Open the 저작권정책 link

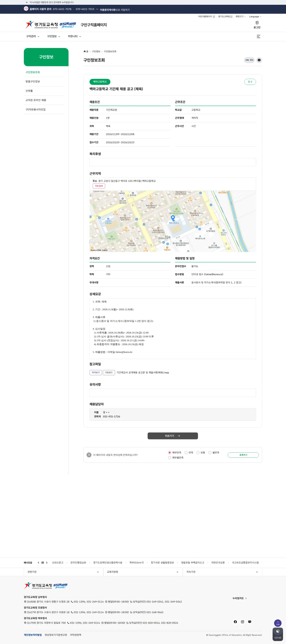pos(75,635)
